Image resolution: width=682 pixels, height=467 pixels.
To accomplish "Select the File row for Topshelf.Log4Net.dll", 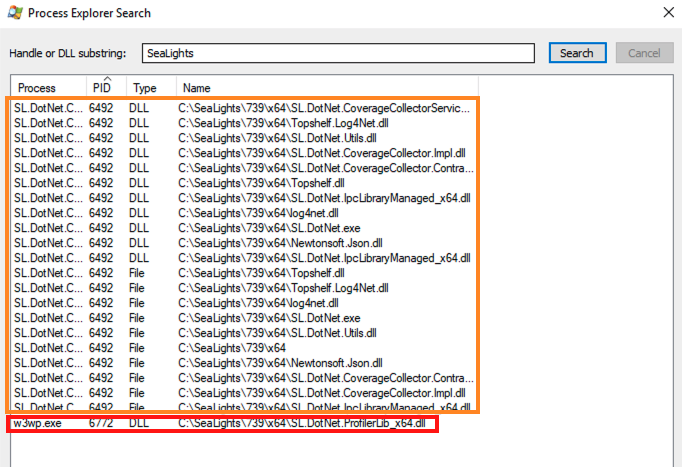I will [244, 288].
